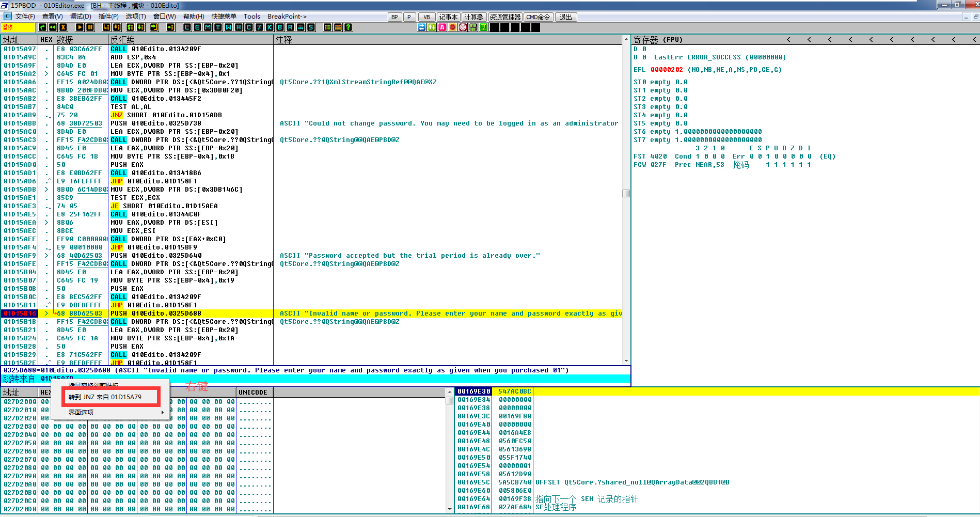Open the 选项(T) menu
The width and height of the screenshot is (980, 517).
[x=136, y=17]
